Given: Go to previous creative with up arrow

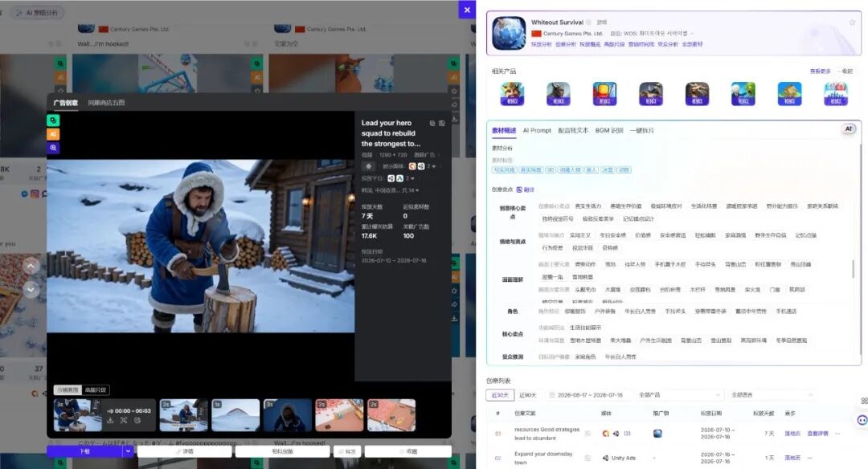Looking at the screenshot, I should [x=31, y=267].
